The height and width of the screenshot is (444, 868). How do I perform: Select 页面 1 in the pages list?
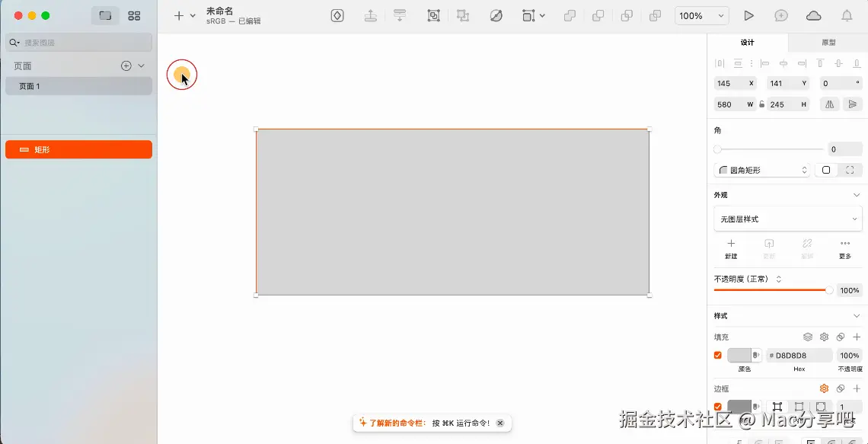[x=78, y=86]
